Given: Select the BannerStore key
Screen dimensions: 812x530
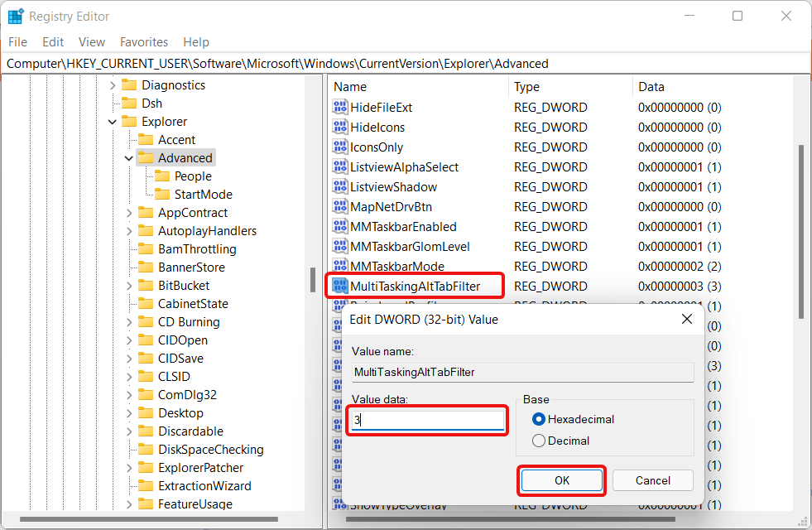Looking at the screenshot, I should tap(191, 267).
